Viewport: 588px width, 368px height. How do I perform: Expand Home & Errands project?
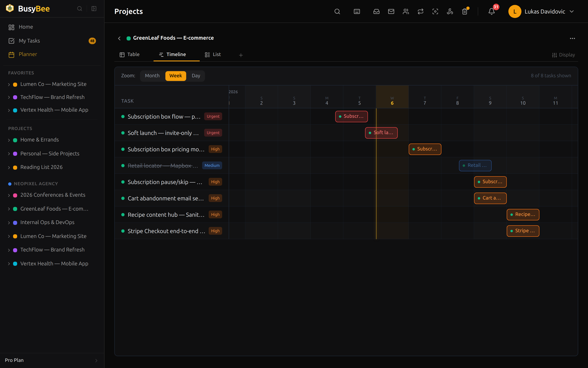(x=9, y=140)
